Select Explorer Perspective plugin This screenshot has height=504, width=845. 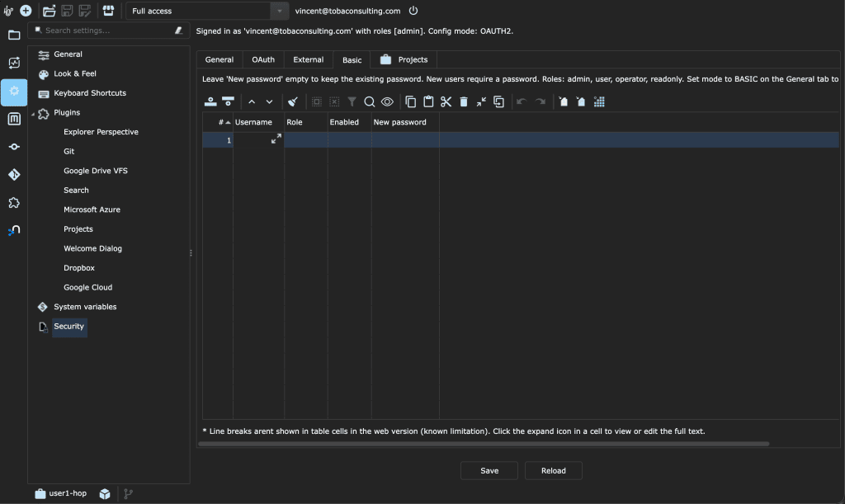(101, 132)
